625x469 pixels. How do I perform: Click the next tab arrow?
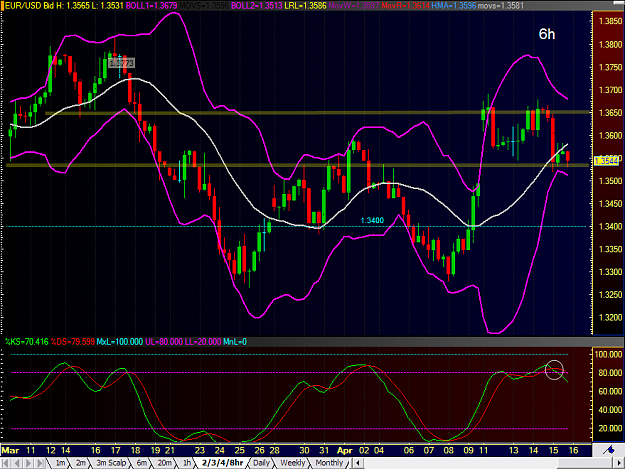[29, 463]
